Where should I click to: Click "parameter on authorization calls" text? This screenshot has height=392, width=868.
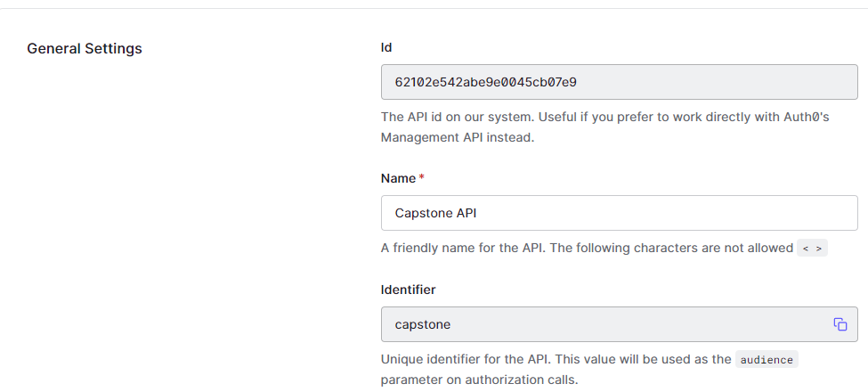[x=479, y=380]
